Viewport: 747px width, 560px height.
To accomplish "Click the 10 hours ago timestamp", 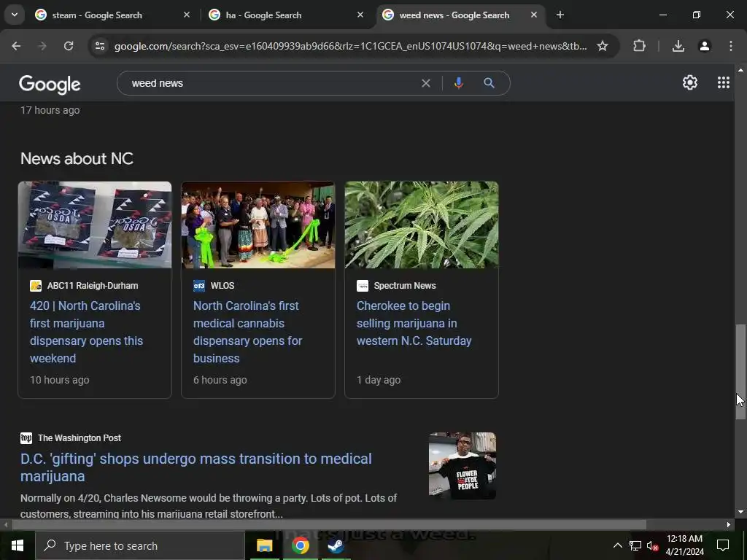I will (60, 380).
